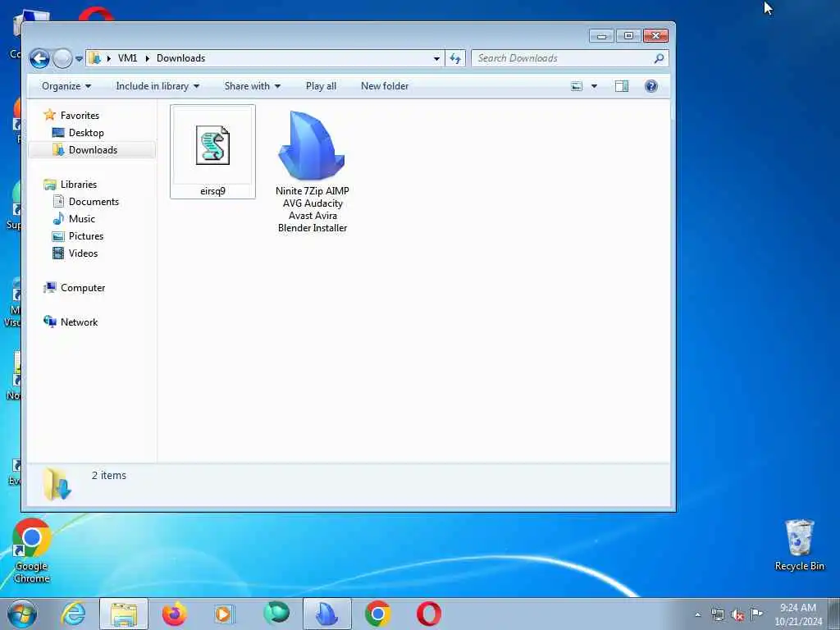840x630 pixels.
Task: Open Action Center flag icon
Action: pyautogui.click(x=756, y=614)
